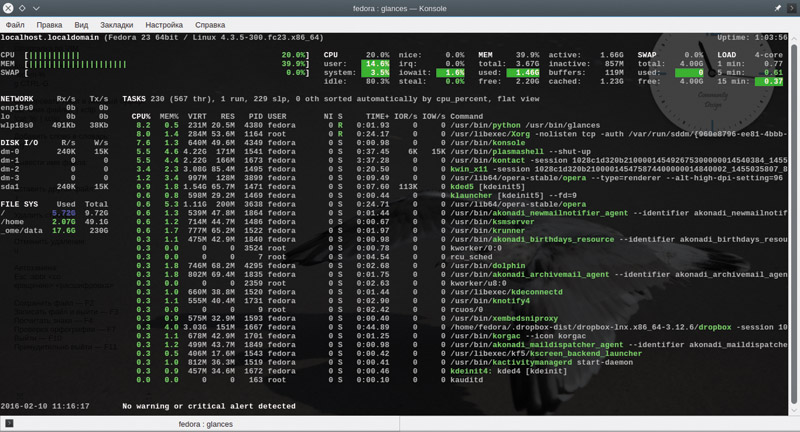Click the TASKS summary line

(x=331, y=98)
